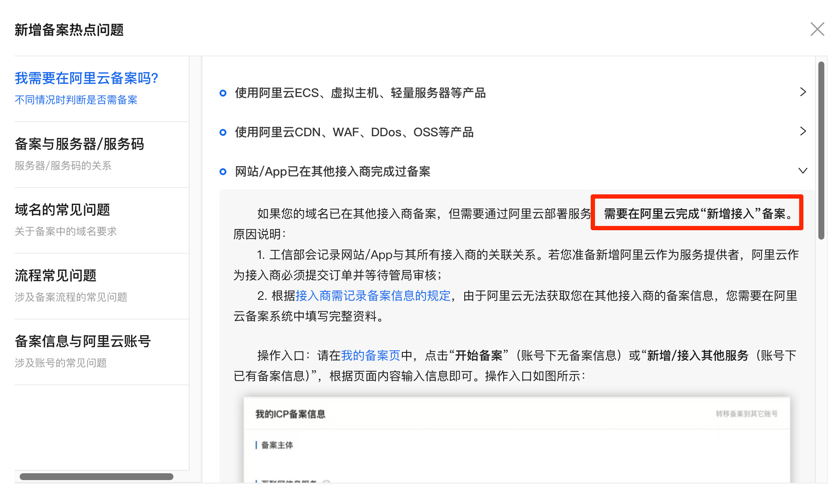Click the subtitle 关于备案中的域名要求
The width and height of the screenshot is (838, 504).
66,231
